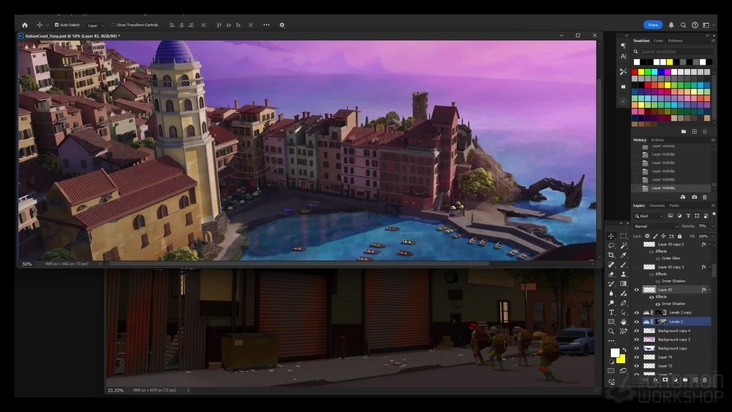The image size is (732, 412).
Task: Select the Eyedropper tool
Action: coord(623,255)
